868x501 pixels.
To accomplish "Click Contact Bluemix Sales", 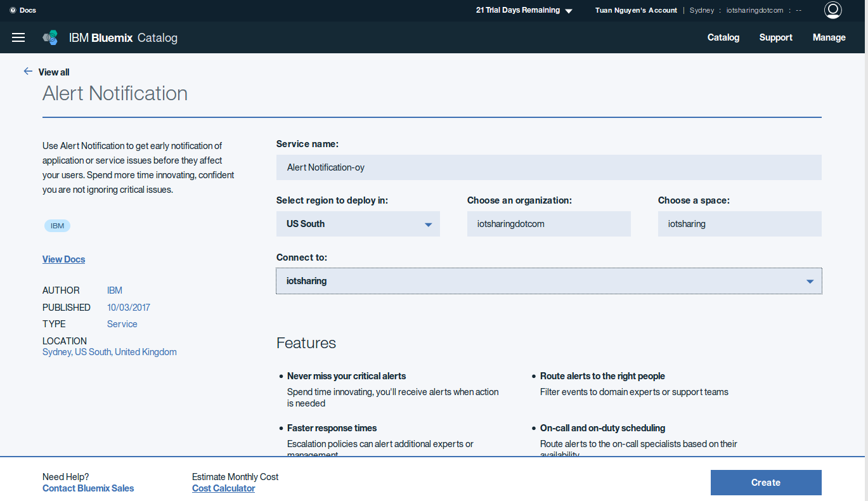I will pyautogui.click(x=87, y=488).
